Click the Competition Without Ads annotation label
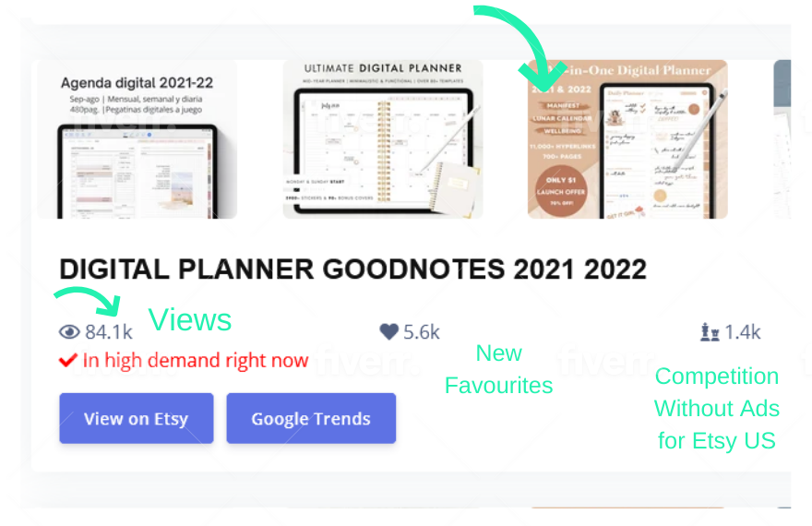Viewport: 812px width, 526px height. (x=717, y=408)
